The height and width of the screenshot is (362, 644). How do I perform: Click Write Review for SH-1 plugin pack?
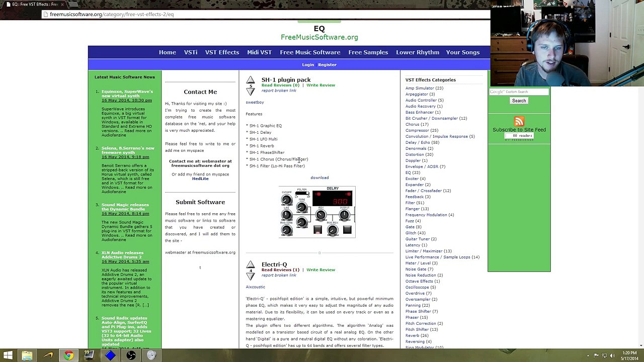coord(320,85)
